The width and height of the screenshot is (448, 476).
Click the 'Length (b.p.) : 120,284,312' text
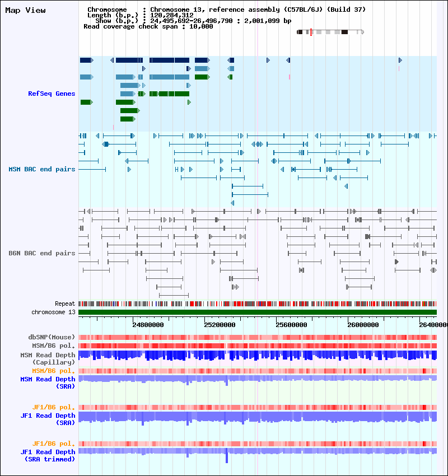(141, 15)
